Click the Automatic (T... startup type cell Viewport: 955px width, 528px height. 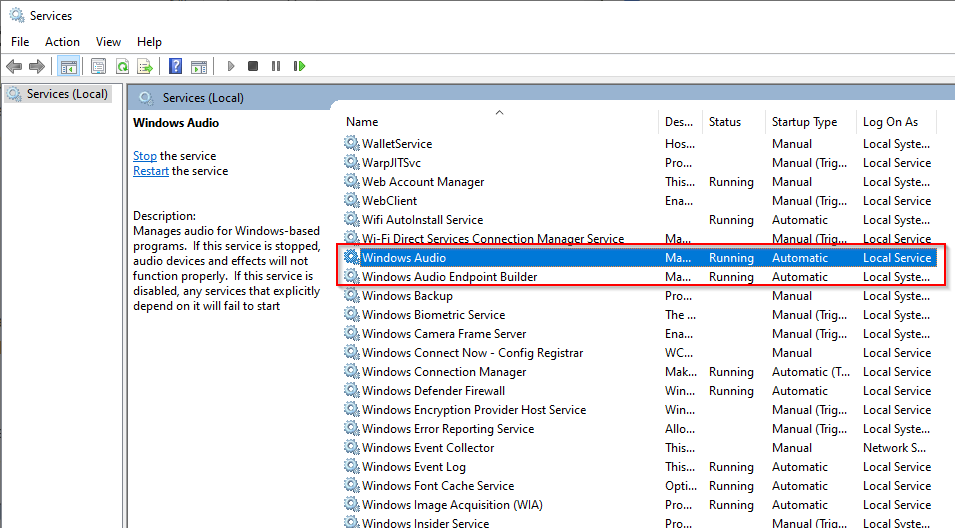[x=811, y=371]
